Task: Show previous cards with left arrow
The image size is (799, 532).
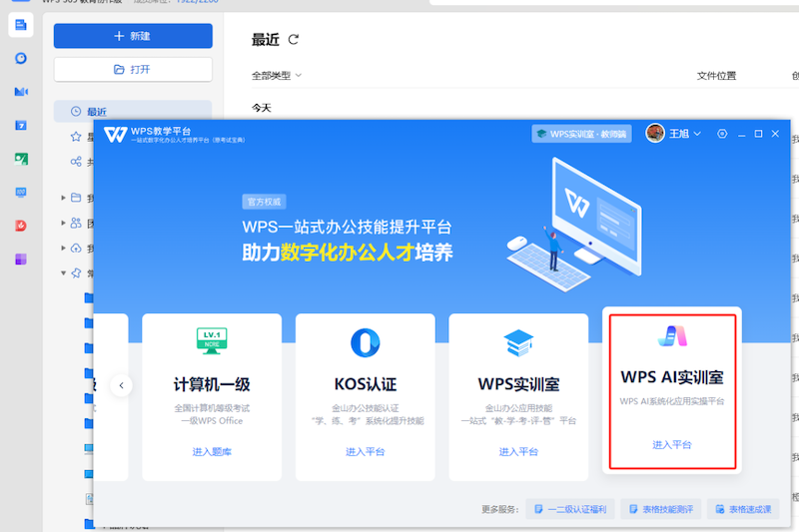Action: pyautogui.click(x=121, y=385)
